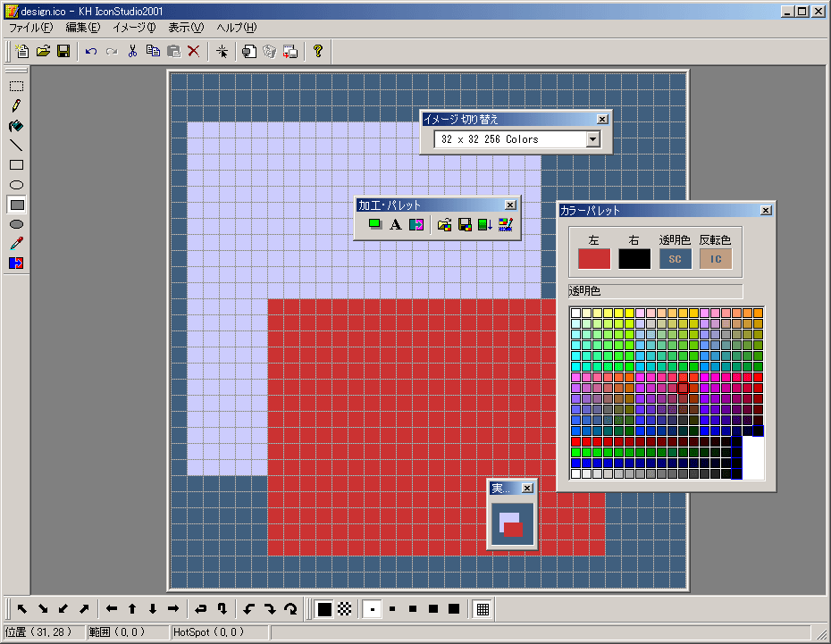
Task: Cut the selection with the scissors icon
Action: (x=132, y=52)
